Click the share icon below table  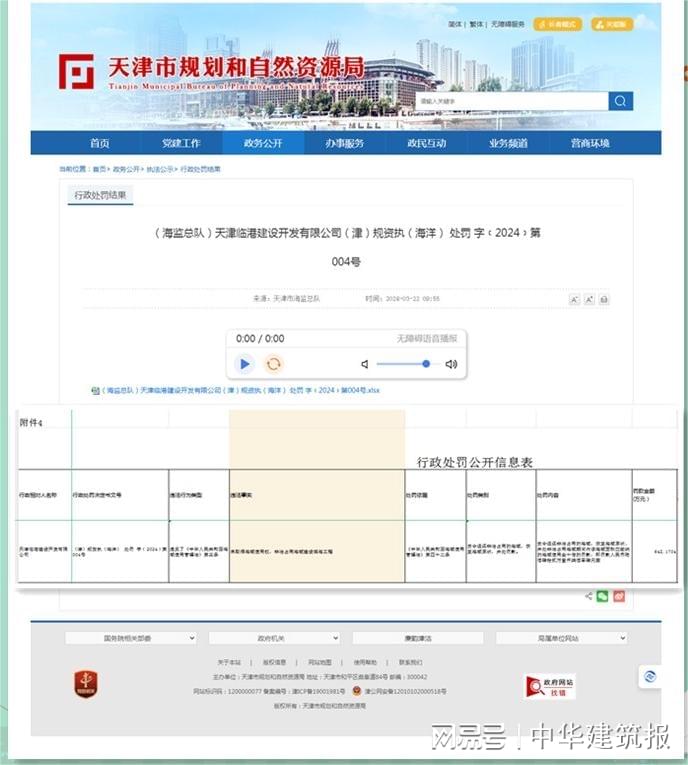pyautogui.click(x=588, y=596)
